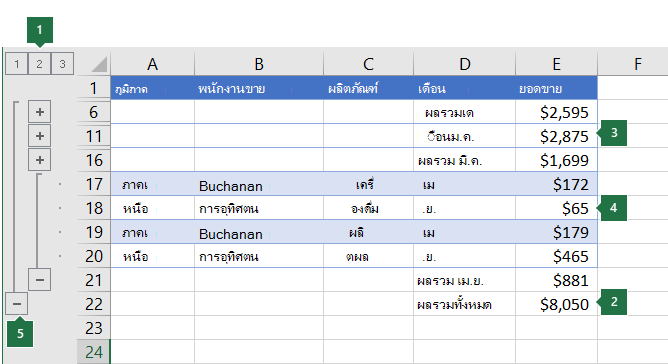Click the ภูมิภาค header cell
668x364 pixels.
(x=153, y=88)
